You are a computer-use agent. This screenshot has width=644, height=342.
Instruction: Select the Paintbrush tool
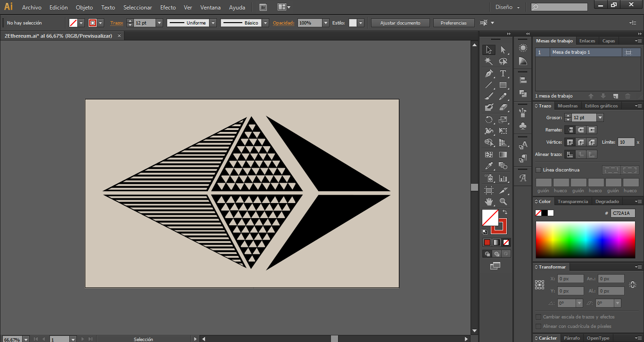(489, 96)
